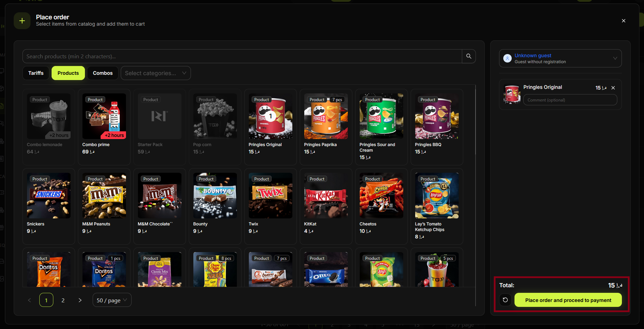Go to next page arrow

(x=80, y=300)
